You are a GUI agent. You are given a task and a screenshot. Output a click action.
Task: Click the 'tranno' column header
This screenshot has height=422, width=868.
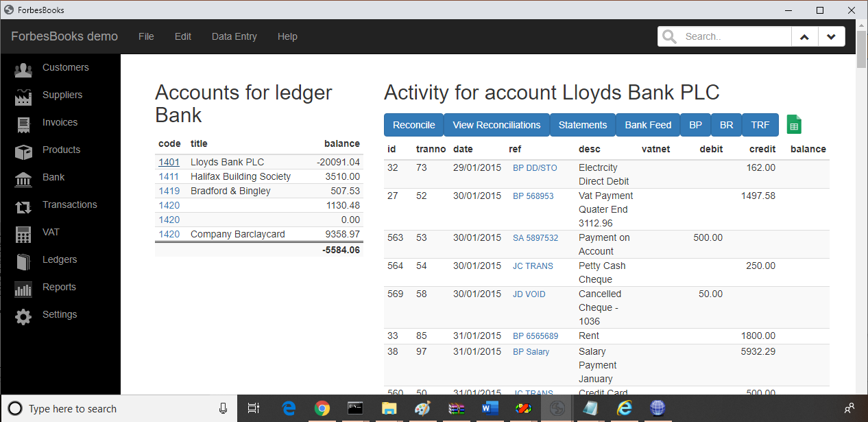tap(431, 149)
